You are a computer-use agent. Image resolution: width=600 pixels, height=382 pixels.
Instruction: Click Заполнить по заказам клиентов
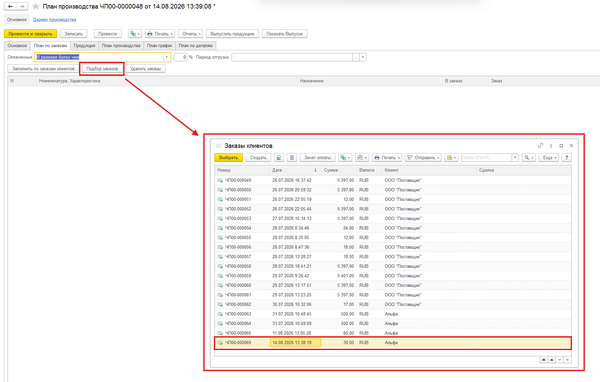pyautogui.click(x=43, y=69)
